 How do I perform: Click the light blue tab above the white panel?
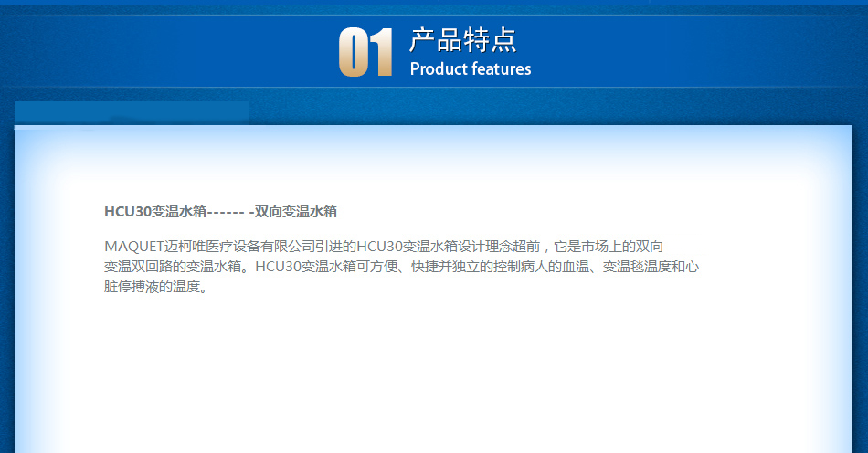point(132,113)
